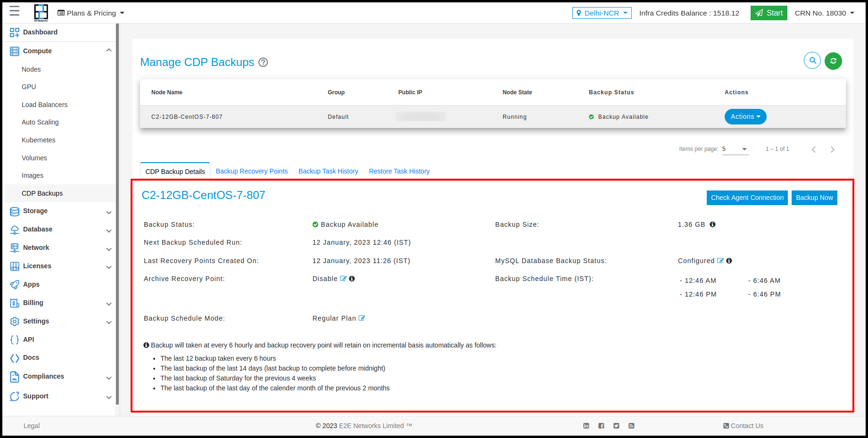Switch to Backup Task History tab

click(328, 171)
